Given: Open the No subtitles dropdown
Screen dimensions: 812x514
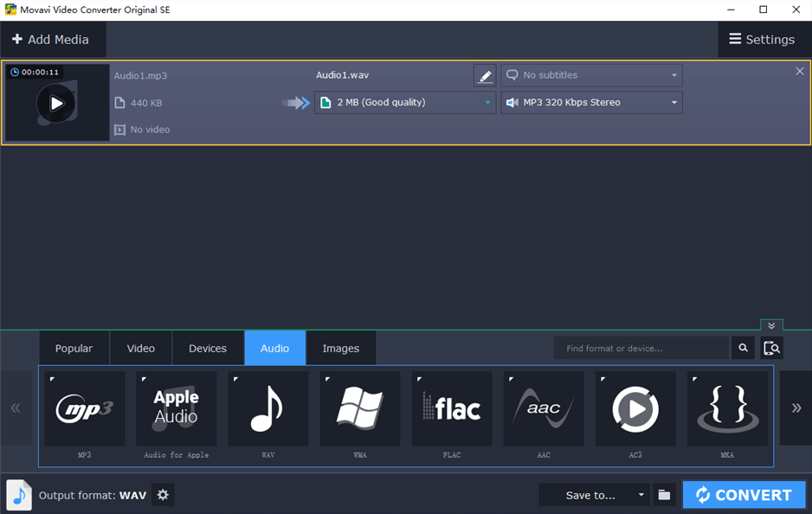Looking at the screenshot, I should click(591, 75).
